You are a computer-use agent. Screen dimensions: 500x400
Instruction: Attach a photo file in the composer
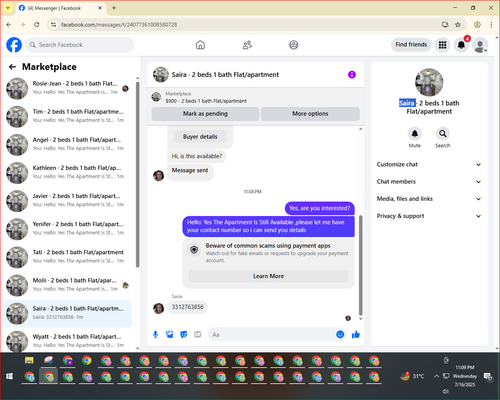170,334
